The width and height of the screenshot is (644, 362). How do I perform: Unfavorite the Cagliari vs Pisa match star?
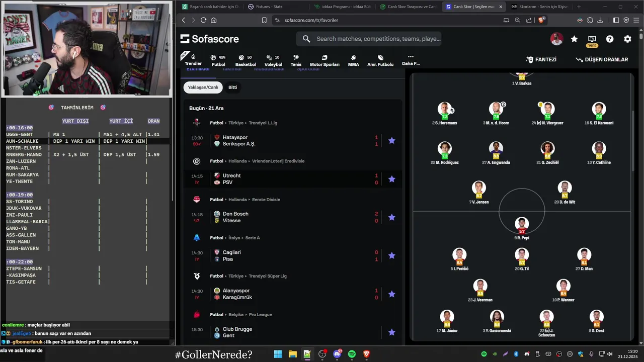(391, 255)
